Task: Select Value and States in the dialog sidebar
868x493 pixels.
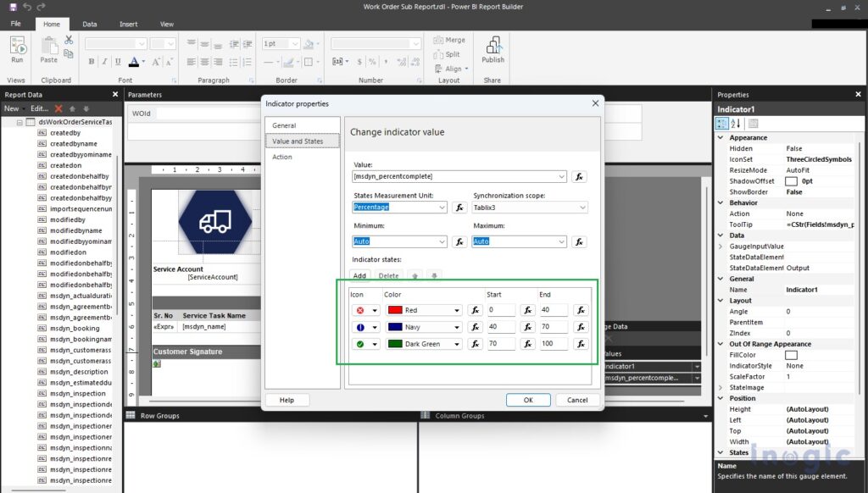Action: point(298,141)
